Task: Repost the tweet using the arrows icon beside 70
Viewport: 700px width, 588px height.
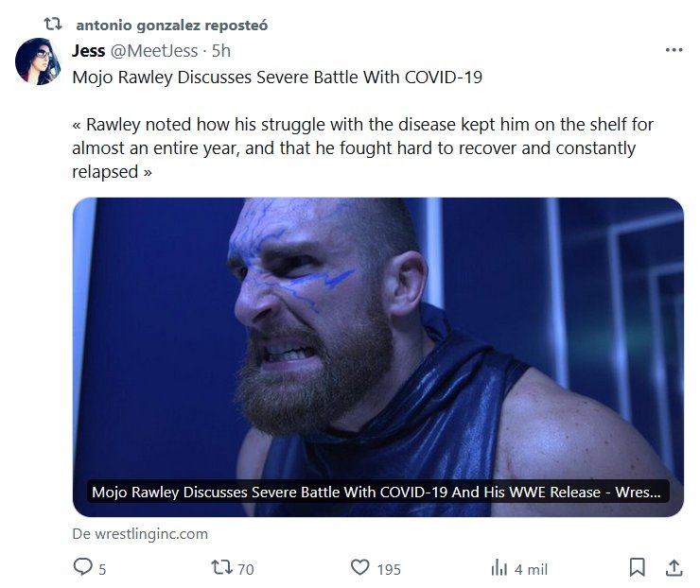Action: (221, 567)
